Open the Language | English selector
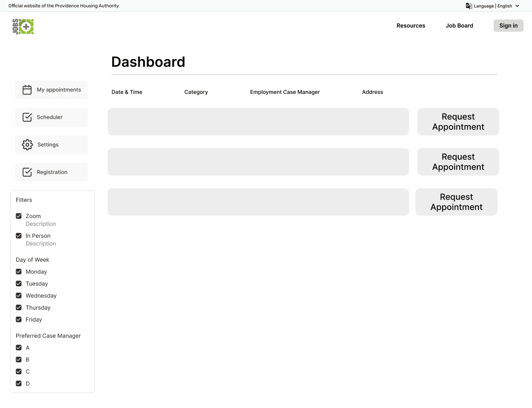The image size is (532, 408). [493, 6]
